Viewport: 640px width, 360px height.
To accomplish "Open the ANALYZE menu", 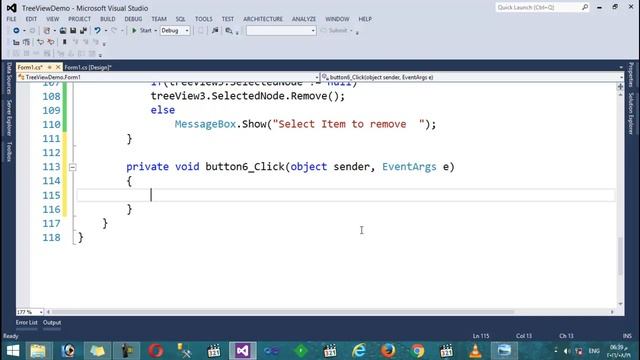I will point(304,19).
